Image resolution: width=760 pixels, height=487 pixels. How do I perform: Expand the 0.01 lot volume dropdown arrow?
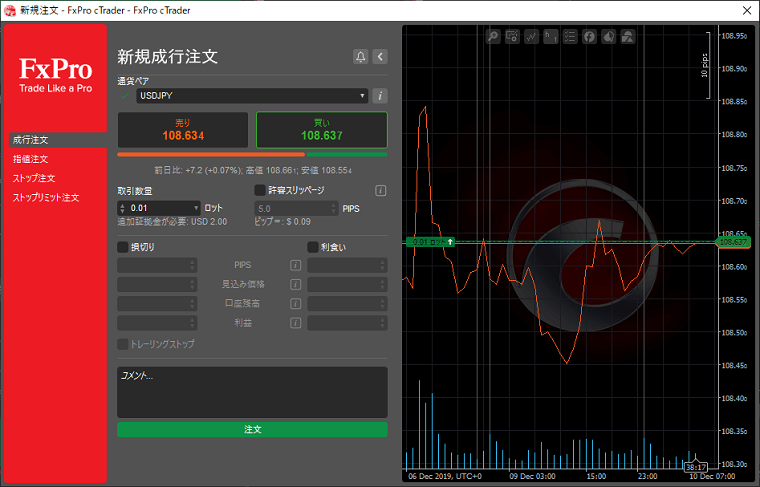196,208
